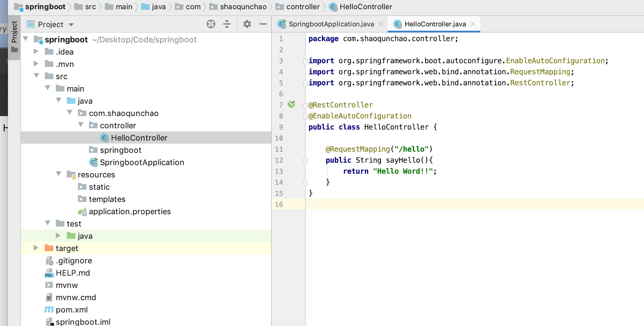
Task: Click the HelloController class name in code
Action: [396, 127]
